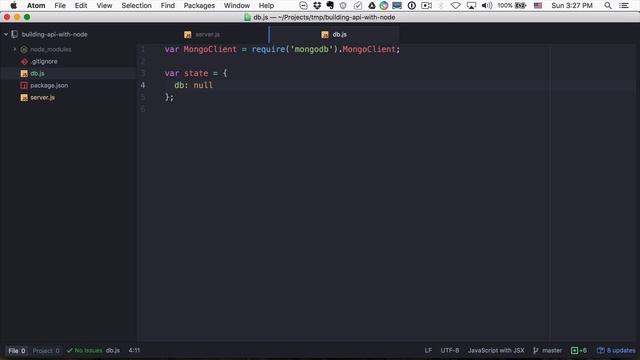Open server.js from the tree view
This screenshot has height=360, width=640.
[42, 98]
